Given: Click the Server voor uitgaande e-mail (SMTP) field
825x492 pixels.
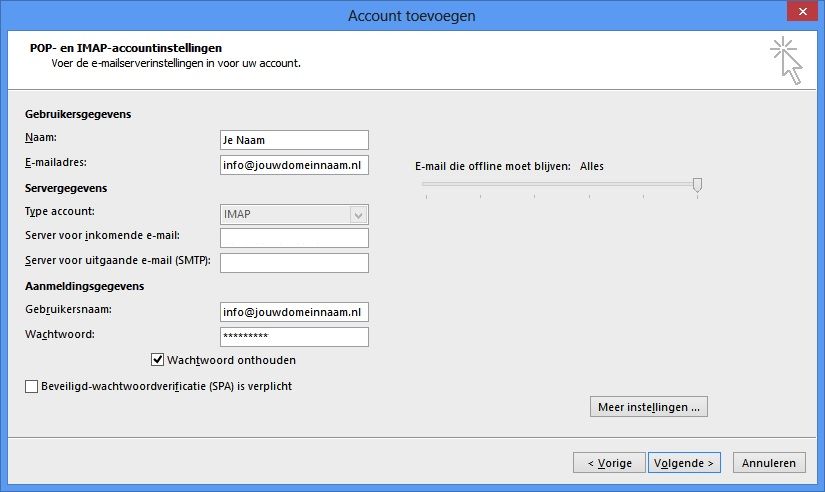Looking at the screenshot, I should pyautogui.click(x=294, y=263).
